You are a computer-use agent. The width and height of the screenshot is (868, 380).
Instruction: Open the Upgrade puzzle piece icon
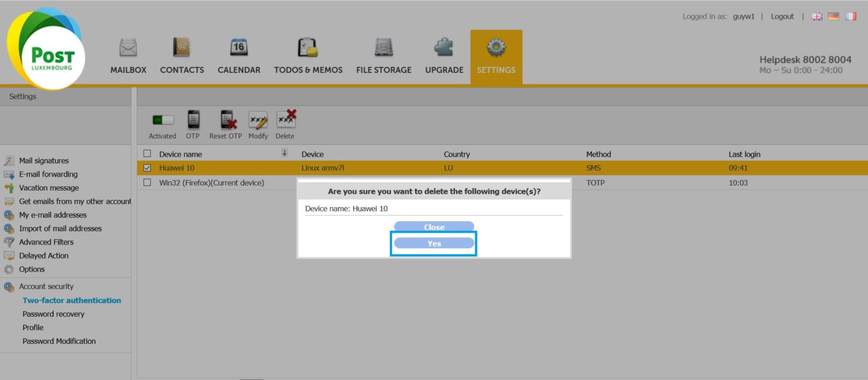pos(444,48)
